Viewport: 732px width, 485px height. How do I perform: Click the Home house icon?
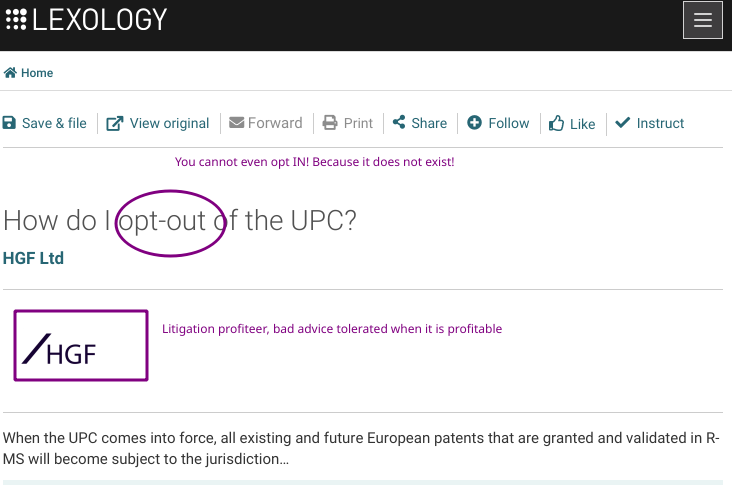(x=10, y=72)
